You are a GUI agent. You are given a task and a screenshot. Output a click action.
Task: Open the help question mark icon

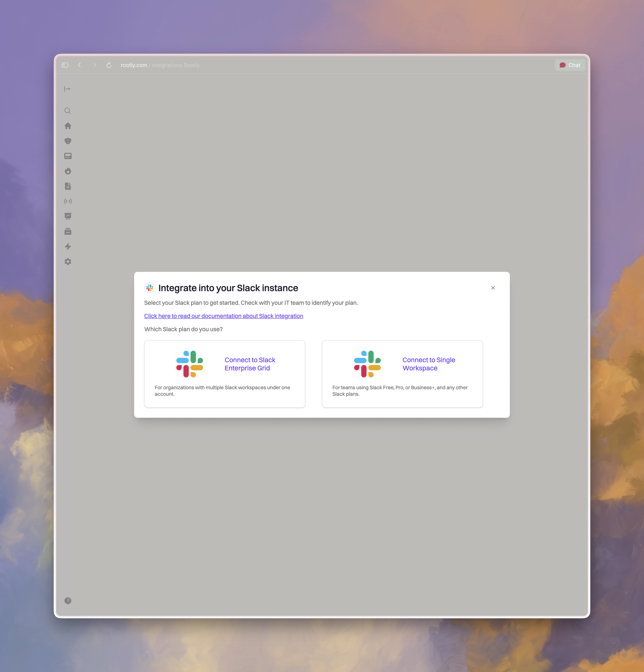tap(68, 601)
